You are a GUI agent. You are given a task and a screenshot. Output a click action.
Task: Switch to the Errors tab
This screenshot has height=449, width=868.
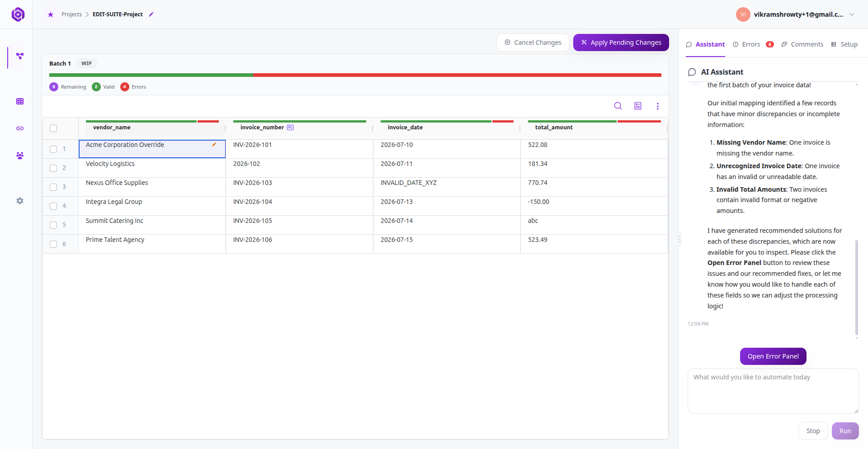tap(753, 44)
